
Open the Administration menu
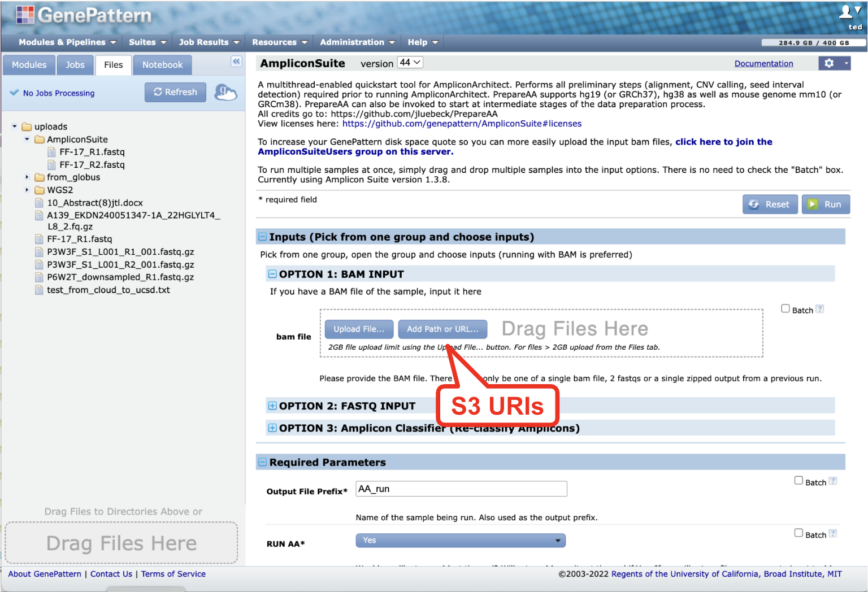[358, 42]
